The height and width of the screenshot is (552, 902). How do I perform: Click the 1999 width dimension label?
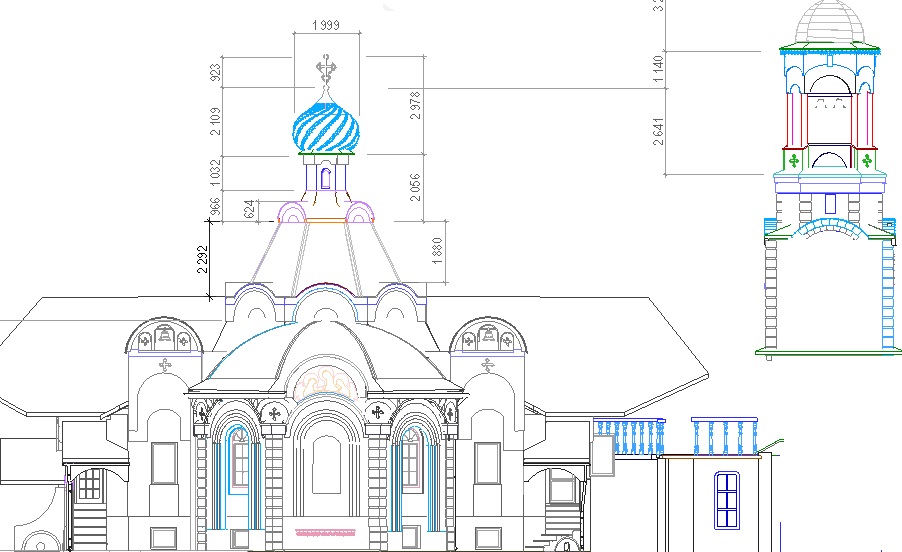325,23
